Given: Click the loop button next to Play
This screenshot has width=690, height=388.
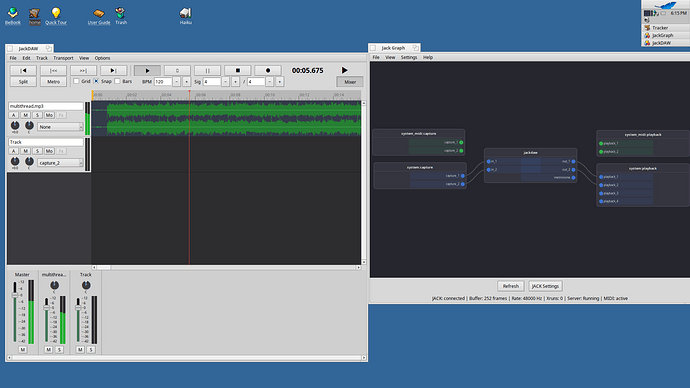Looking at the screenshot, I should [x=177, y=70].
